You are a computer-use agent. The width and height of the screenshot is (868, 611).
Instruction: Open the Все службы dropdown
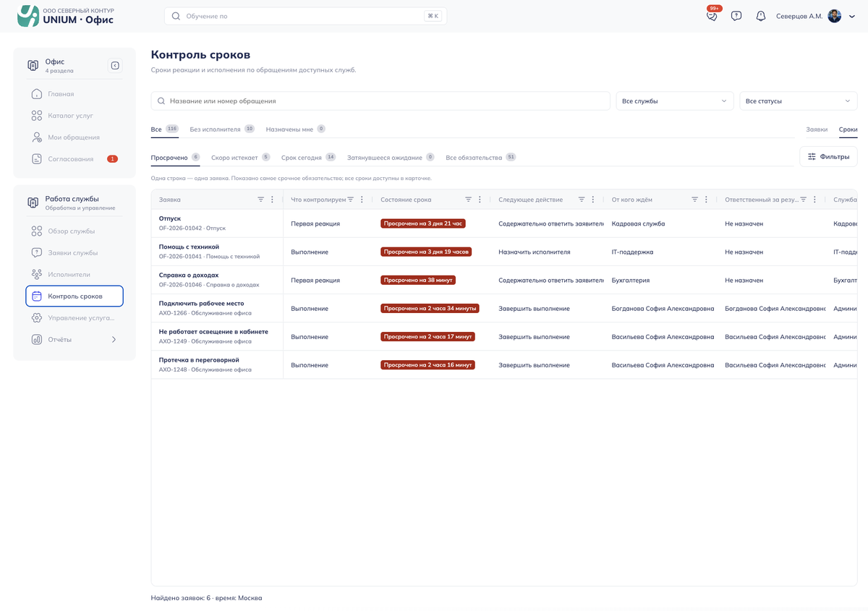675,101
